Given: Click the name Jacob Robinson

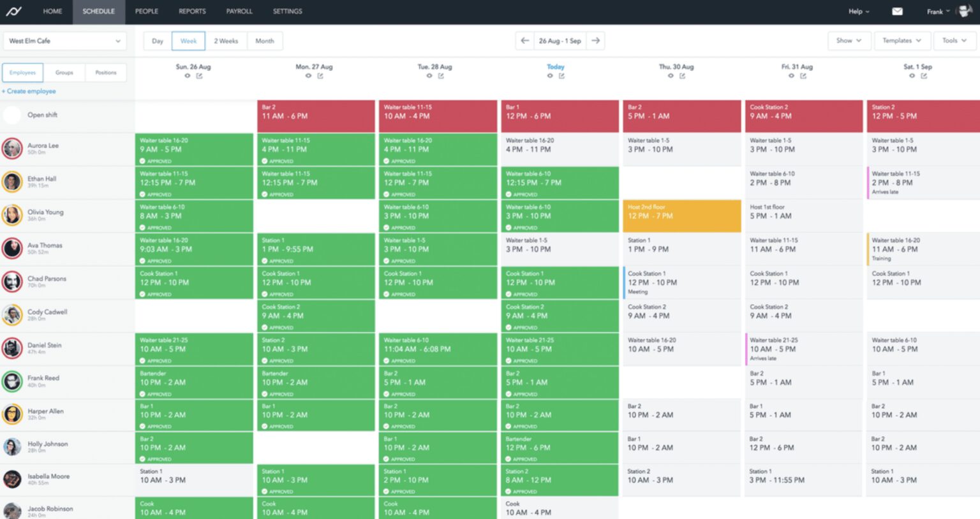Looking at the screenshot, I should [x=50, y=509].
